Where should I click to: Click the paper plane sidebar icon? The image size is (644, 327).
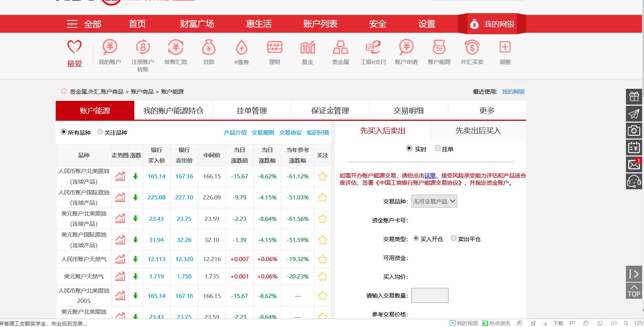[634, 114]
